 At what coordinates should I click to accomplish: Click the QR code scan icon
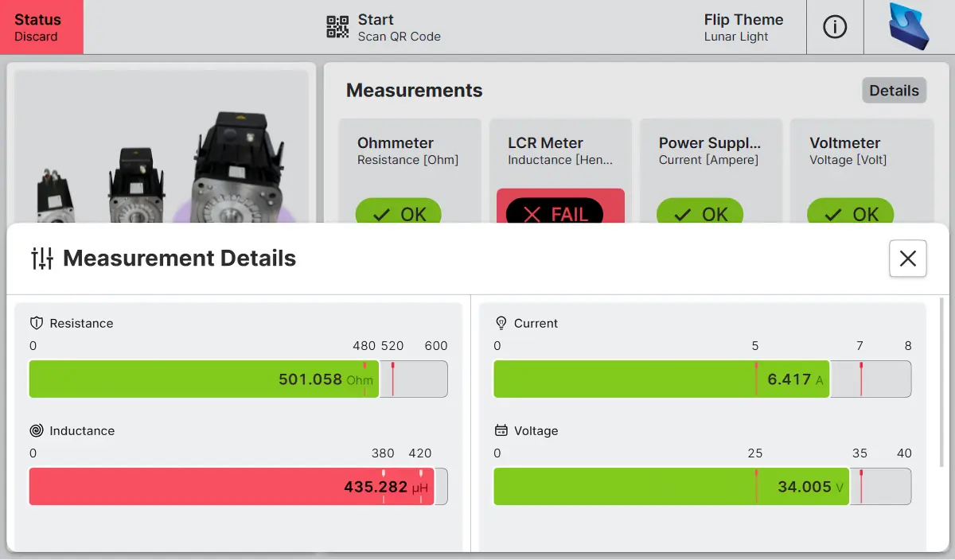click(x=337, y=27)
